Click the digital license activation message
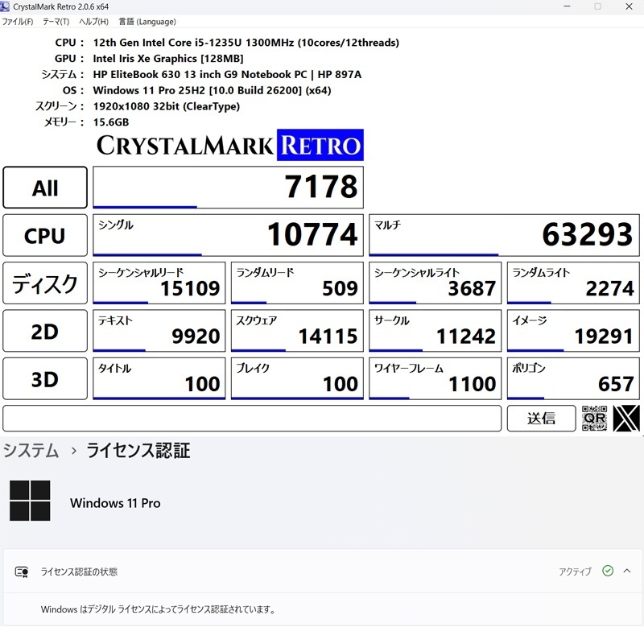Screen dimensions: 644x644 (158, 609)
